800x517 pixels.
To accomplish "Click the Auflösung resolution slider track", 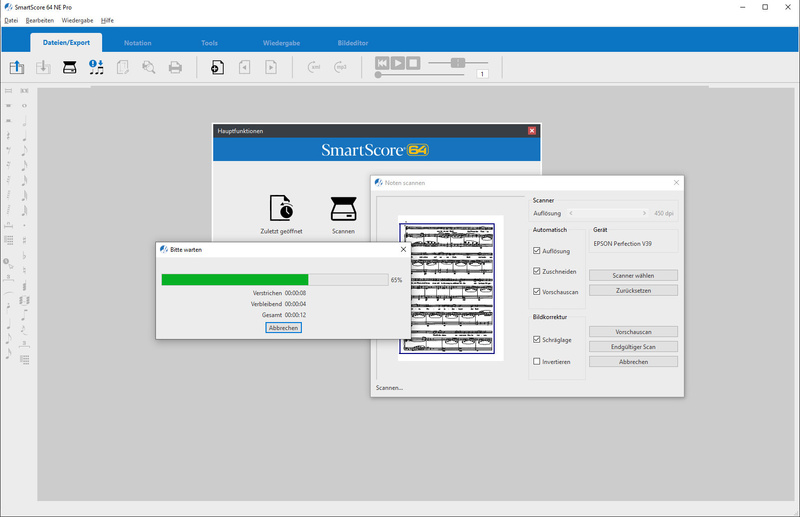I will point(608,213).
